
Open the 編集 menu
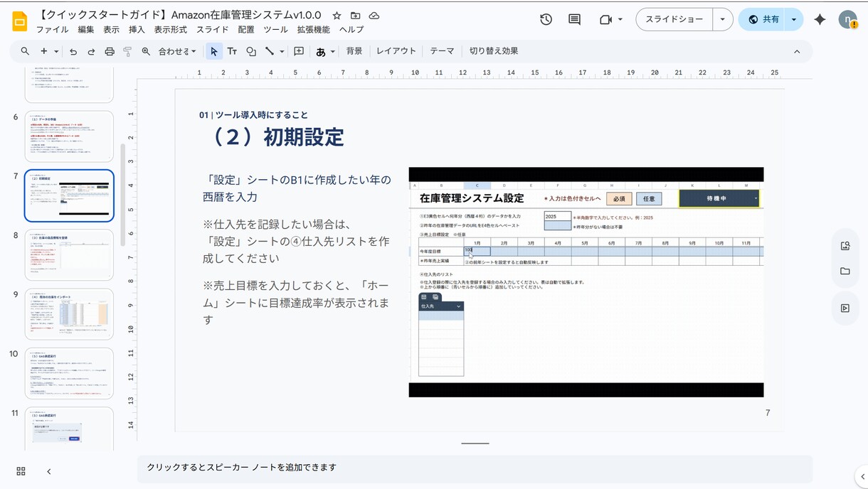pyautogui.click(x=85, y=30)
